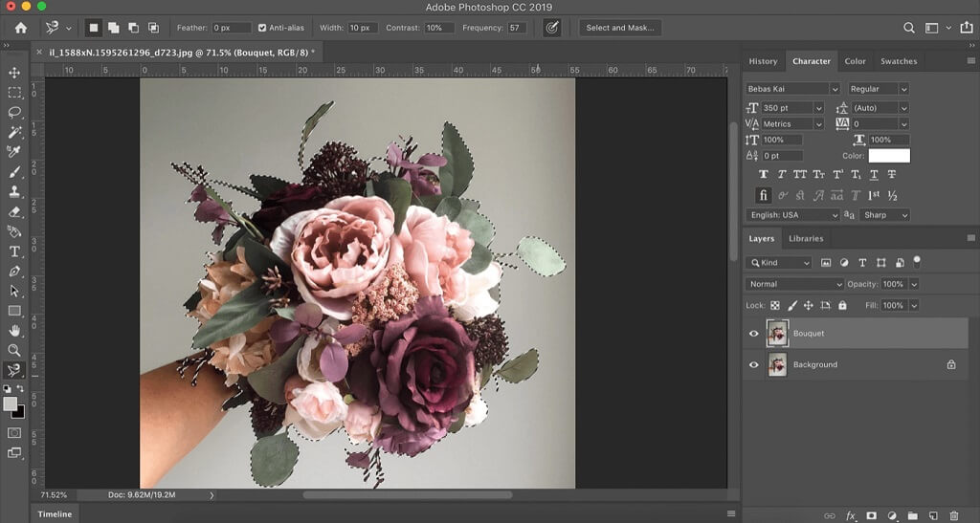Screen dimensions: 980x523
Task: Select the Zoom tool
Action: (14, 350)
